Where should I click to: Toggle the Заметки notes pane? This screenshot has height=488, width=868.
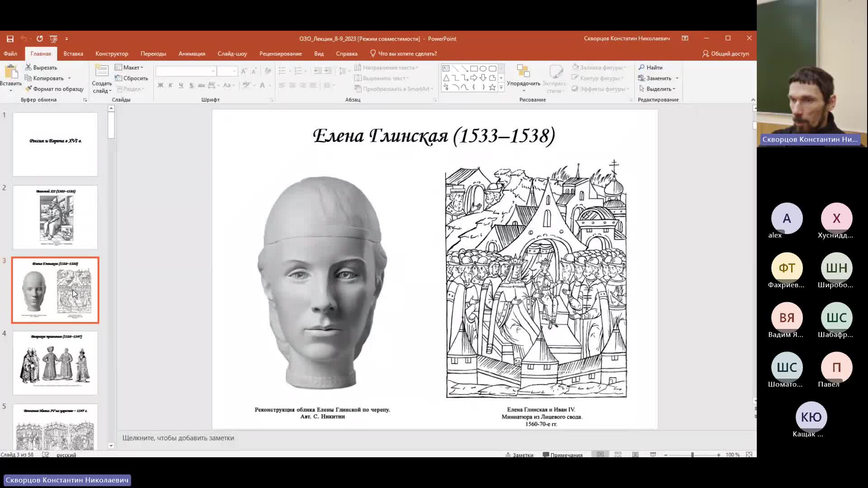[519, 455]
